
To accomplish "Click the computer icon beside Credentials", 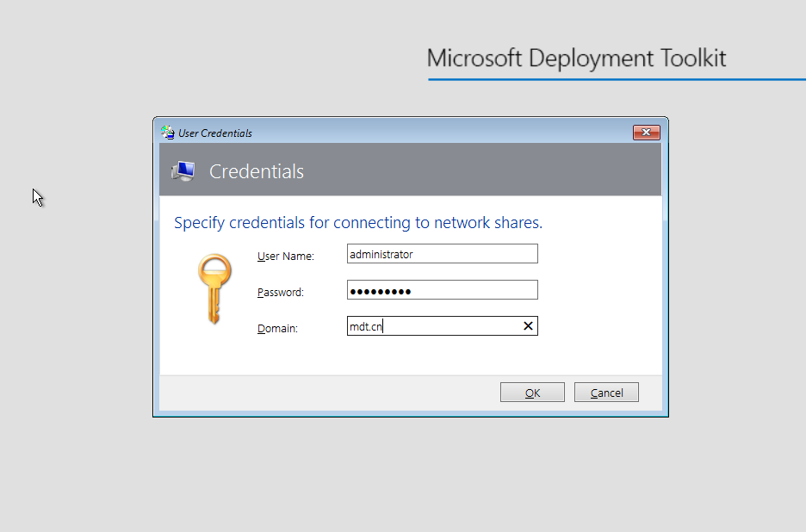I will click(183, 171).
